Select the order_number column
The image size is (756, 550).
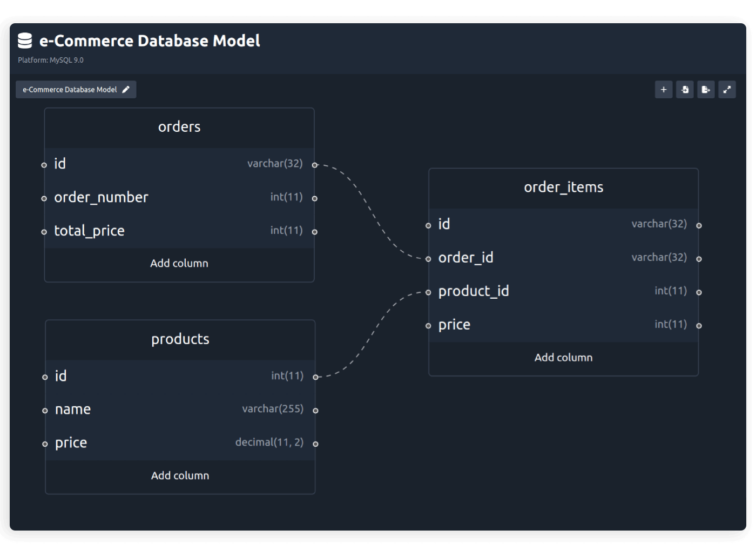pos(101,197)
